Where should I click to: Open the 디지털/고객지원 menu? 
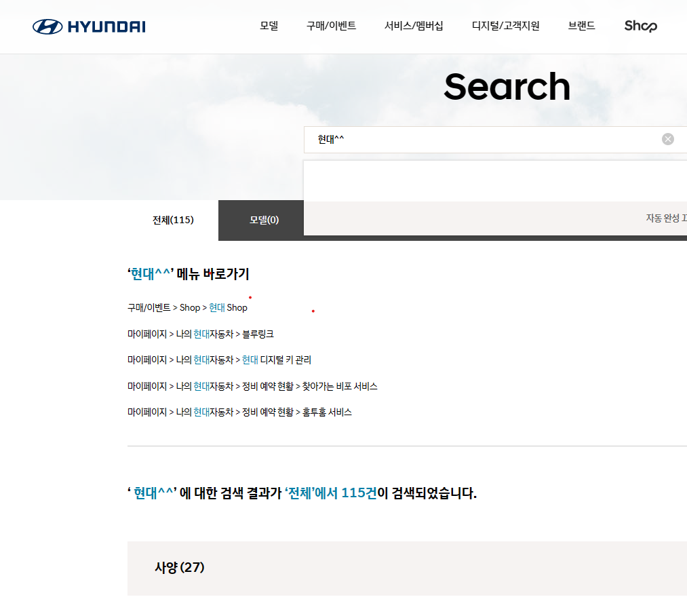click(505, 26)
